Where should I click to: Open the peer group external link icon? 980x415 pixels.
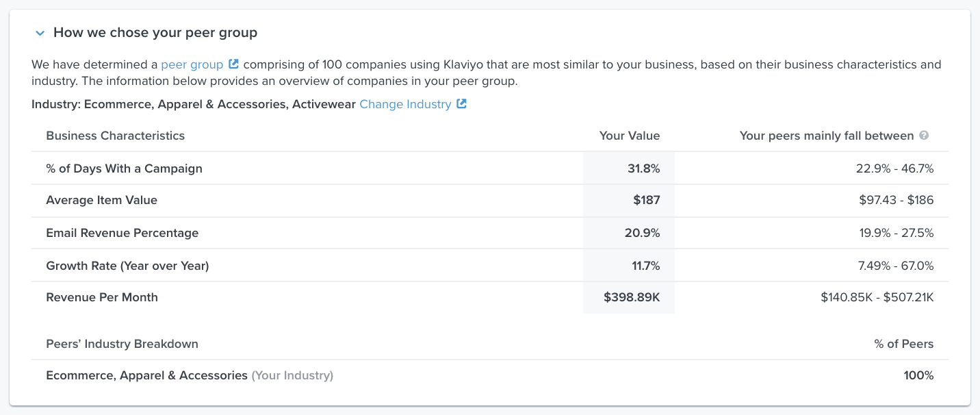click(234, 63)
